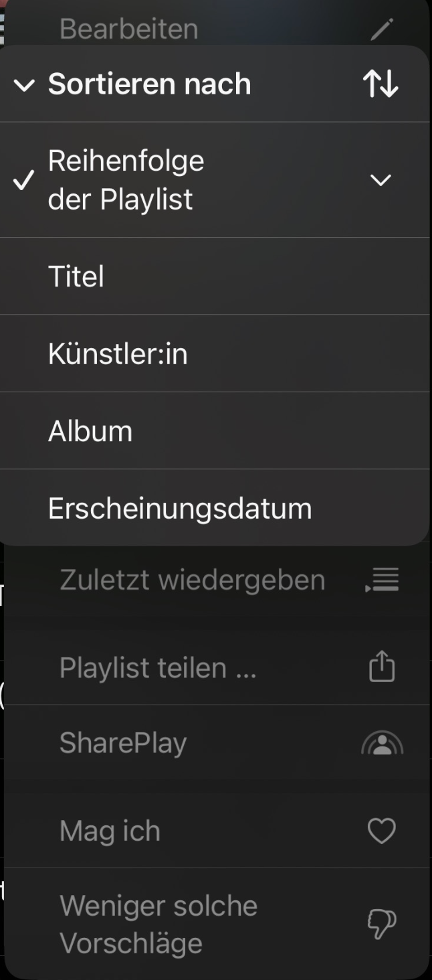Viewport: 432px width, 980px height.
Task: Tap the pencil edit icon
Action: (382, 29)
